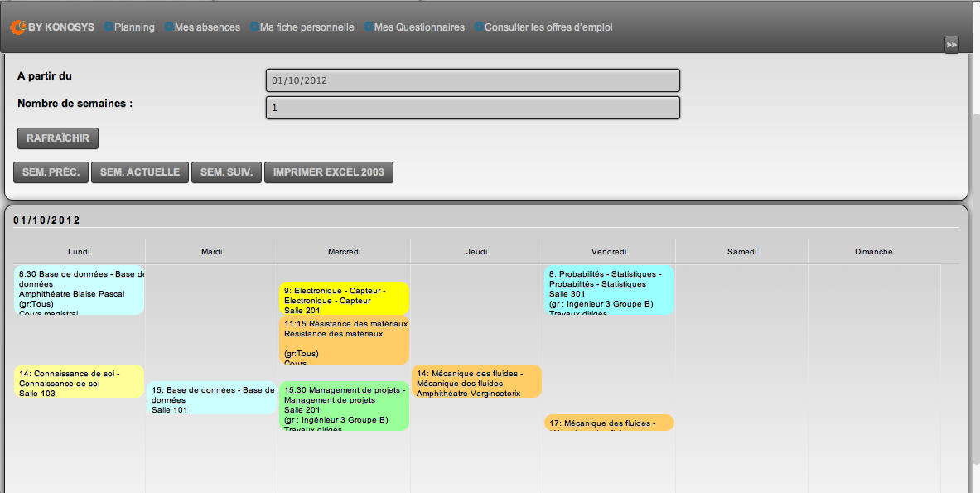
Task: Click the gear icon beside Mes absences
Action: tap(169, 27)
